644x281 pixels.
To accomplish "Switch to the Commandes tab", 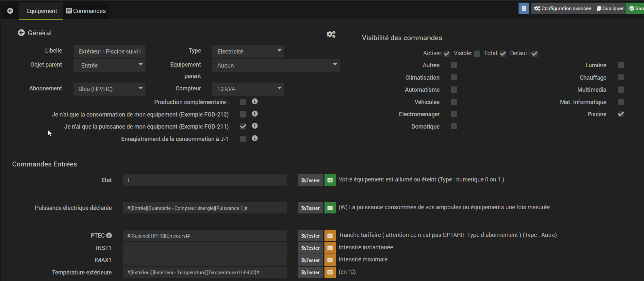I will 86,11.
